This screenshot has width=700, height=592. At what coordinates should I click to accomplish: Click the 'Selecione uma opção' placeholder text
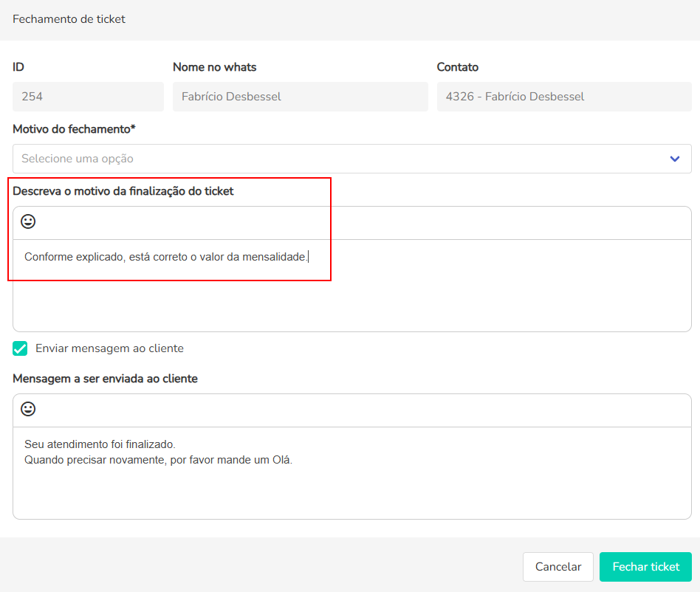point(78,159)
